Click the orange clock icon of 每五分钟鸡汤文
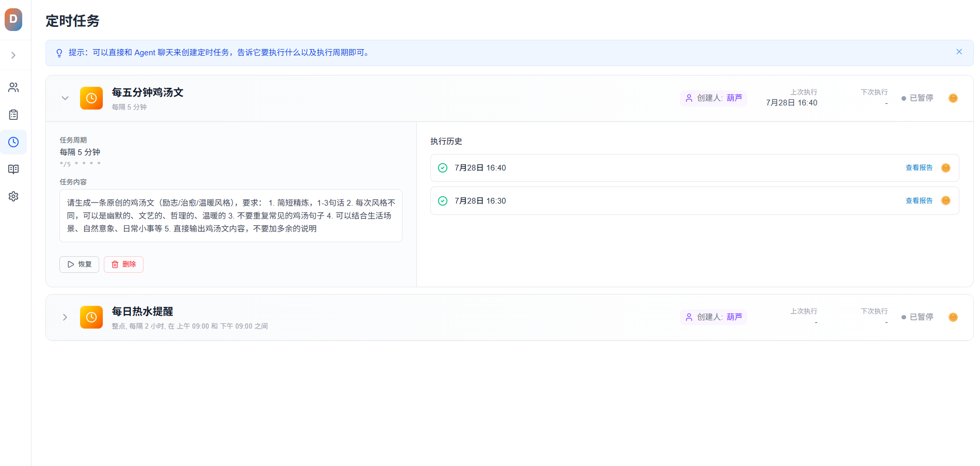 click(91, 98)
